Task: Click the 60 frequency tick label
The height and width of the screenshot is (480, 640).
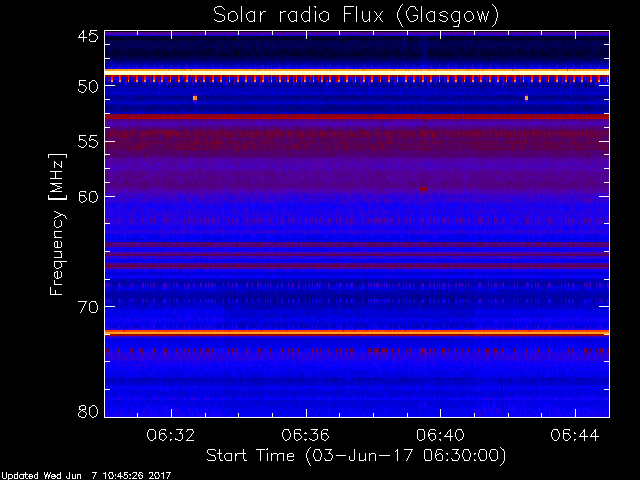Action: [88, 197]
